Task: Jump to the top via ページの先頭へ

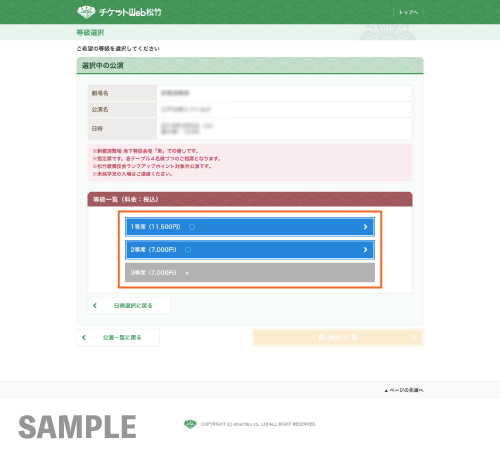Action: pyautogui.click(x=404, y=390)
